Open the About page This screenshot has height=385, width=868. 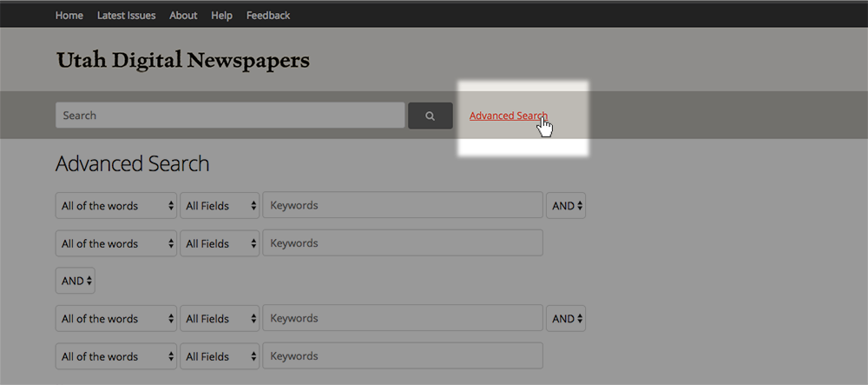[x=183, y=16]
